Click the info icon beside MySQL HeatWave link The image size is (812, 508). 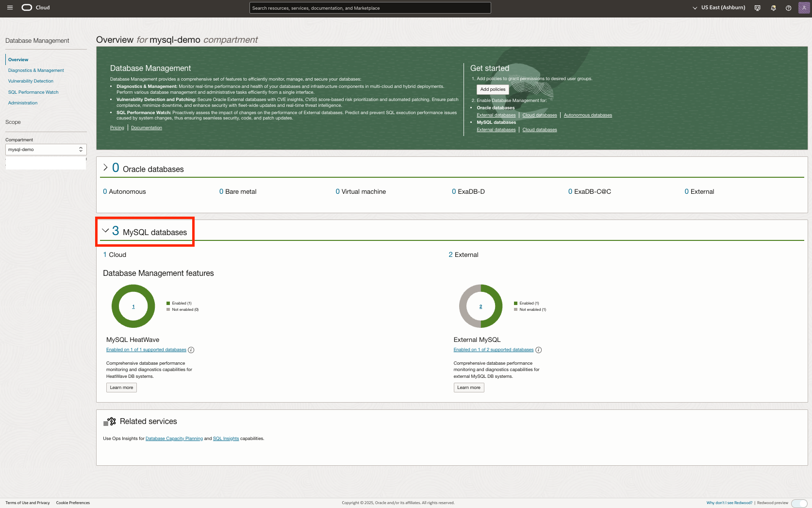coord(192,350)
